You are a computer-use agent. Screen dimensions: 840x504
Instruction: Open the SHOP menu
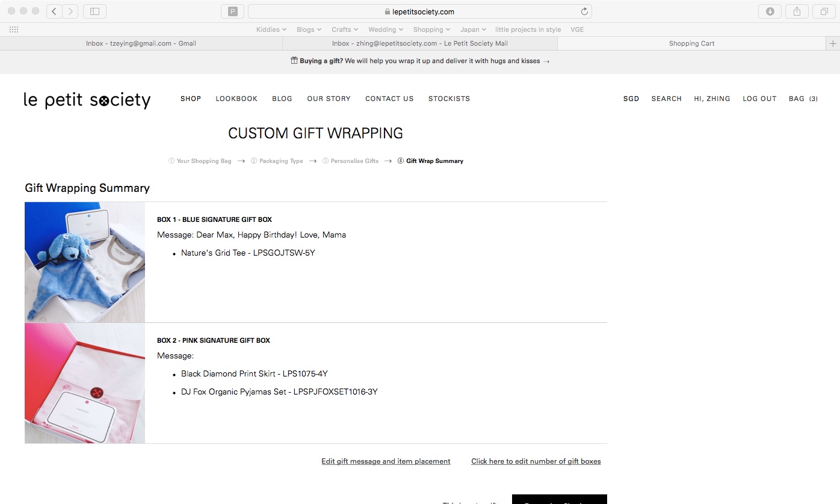click(x=191, y=99)
